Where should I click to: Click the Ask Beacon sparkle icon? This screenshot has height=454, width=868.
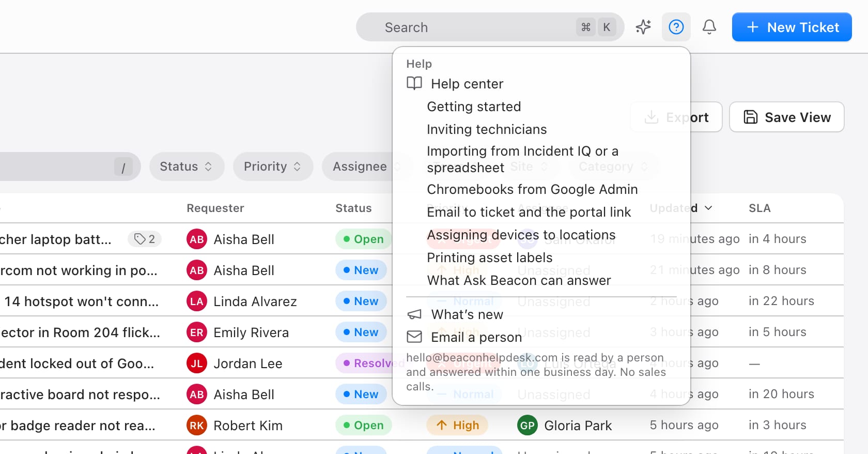[643, 27]
